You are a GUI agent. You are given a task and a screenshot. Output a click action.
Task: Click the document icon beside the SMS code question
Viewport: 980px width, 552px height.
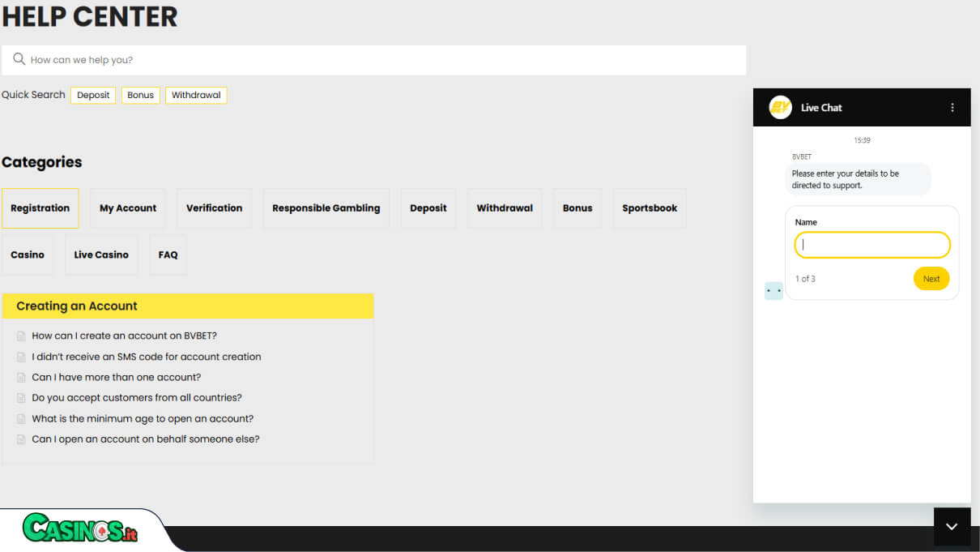click(22, 357)
